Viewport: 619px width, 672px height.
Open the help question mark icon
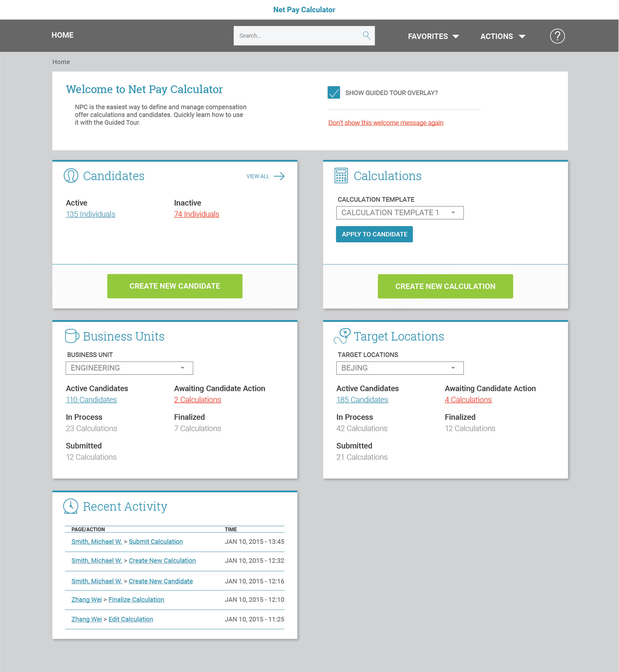pos(557,36)
